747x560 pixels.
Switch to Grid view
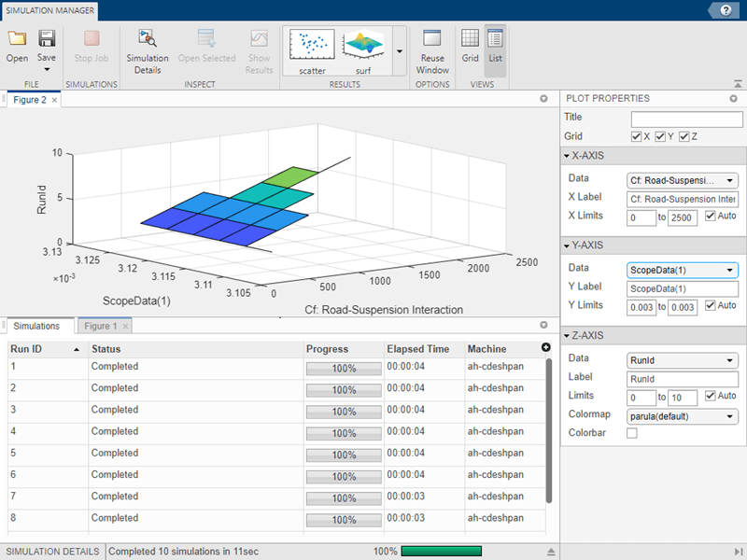pos(471,45)
